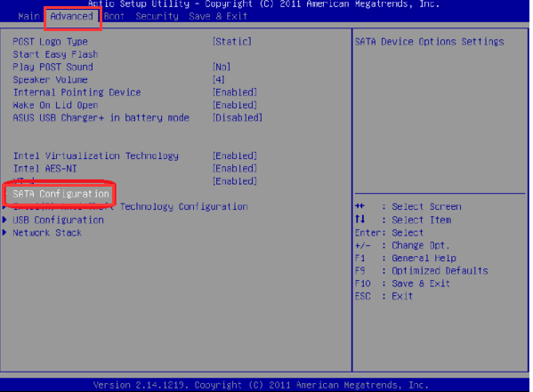This screenshot has height=392, width=533.
Task: Toggle Wake On Lid Open setting
Action: (235, 105)
